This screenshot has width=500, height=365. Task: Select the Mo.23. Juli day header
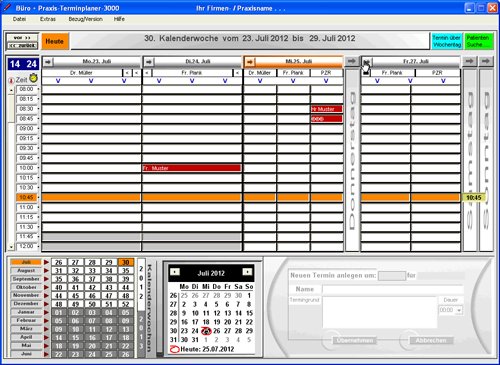click(x=97, y=61)
